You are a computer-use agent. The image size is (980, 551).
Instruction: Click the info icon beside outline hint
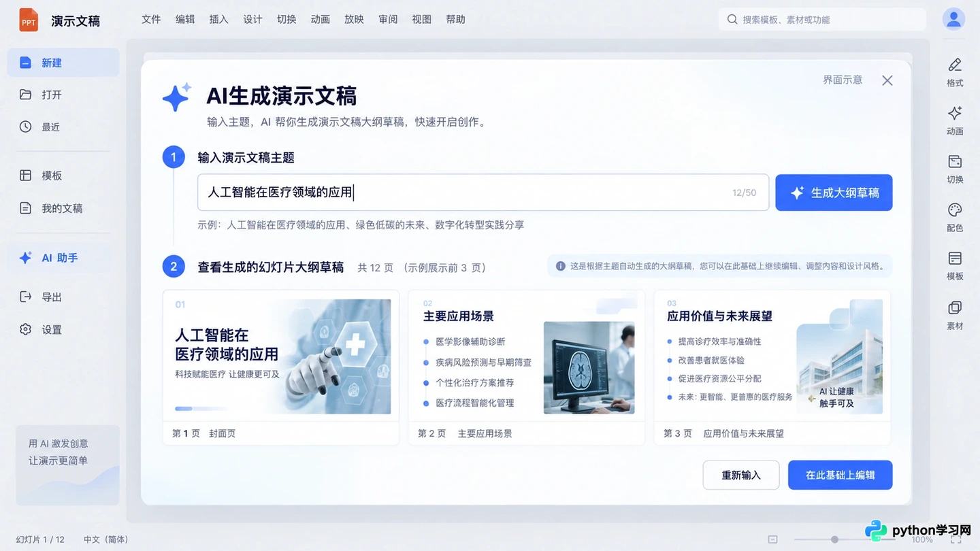pos(561,266)
